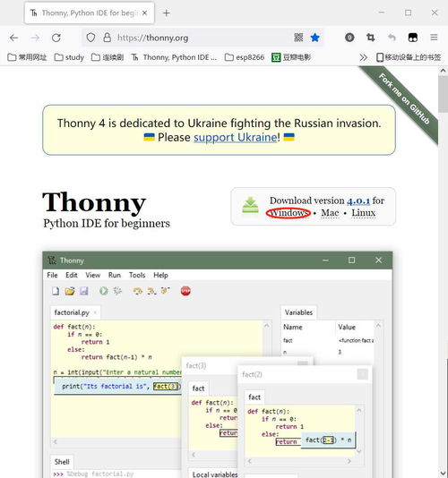Screen dimensions: 448x478
Task: Click the Thonny, Python IDE bookmark
Action: 174,57
